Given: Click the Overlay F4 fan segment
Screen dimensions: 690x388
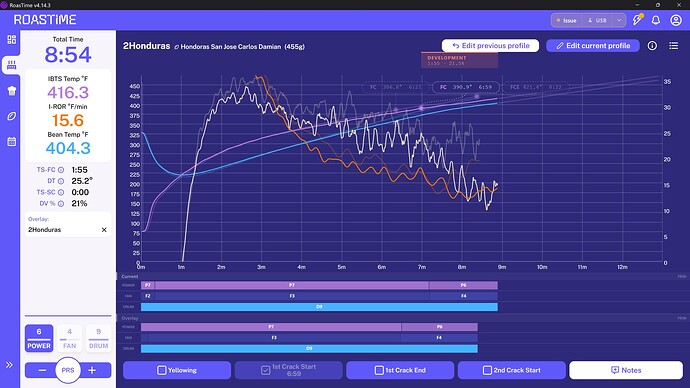Looking at the screenshot, I should pos(439,337).
